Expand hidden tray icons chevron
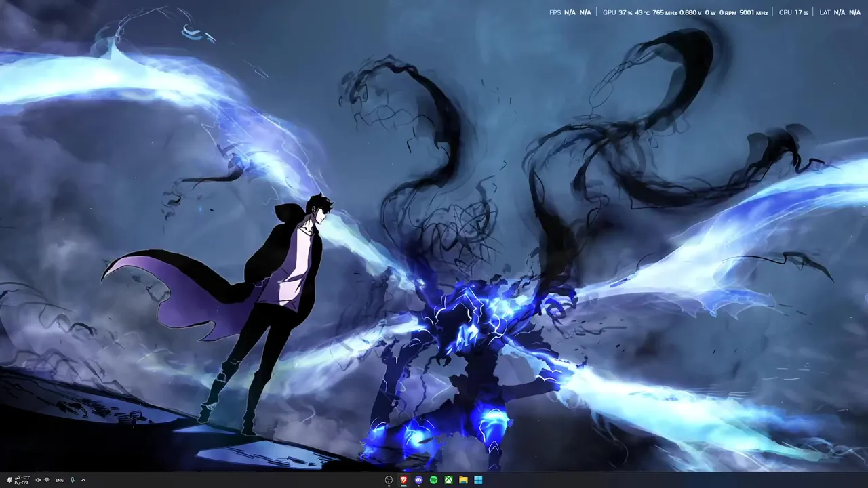 click(x=83, y=480)
